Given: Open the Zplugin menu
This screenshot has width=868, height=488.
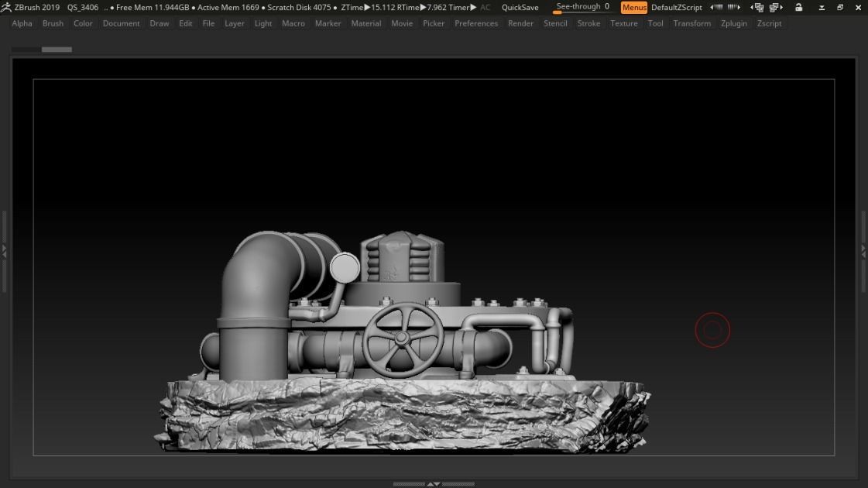Looking at the screenshot, I should (734, 23).
